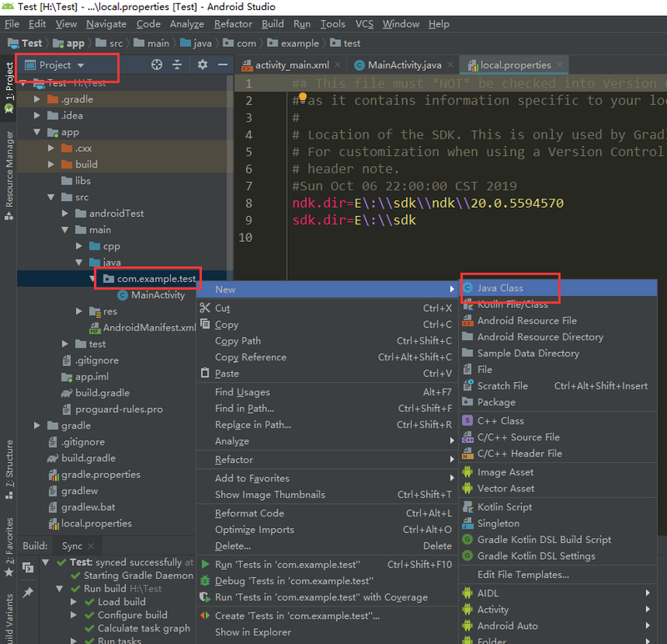Click the locate/scroll-from-source target icon
The height and width of the screenshot is (644, 667).
coord(157,65)
